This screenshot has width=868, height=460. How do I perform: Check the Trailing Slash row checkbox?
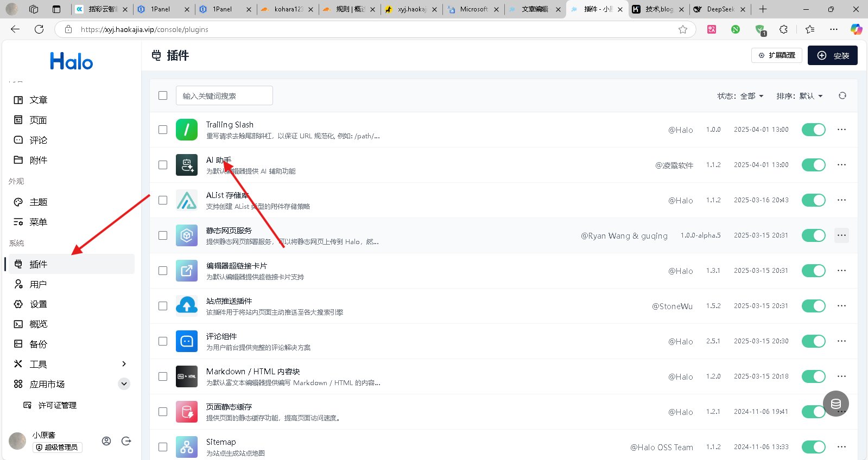(163, 130)
